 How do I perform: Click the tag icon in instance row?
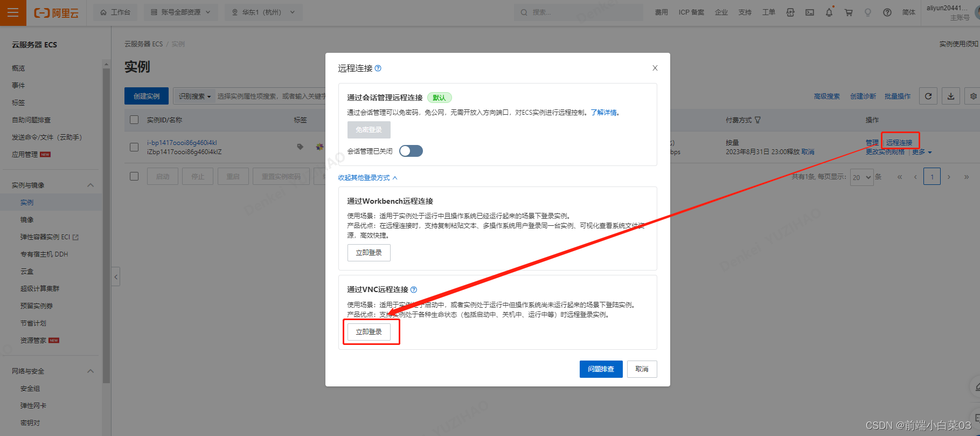click(300, 147)
